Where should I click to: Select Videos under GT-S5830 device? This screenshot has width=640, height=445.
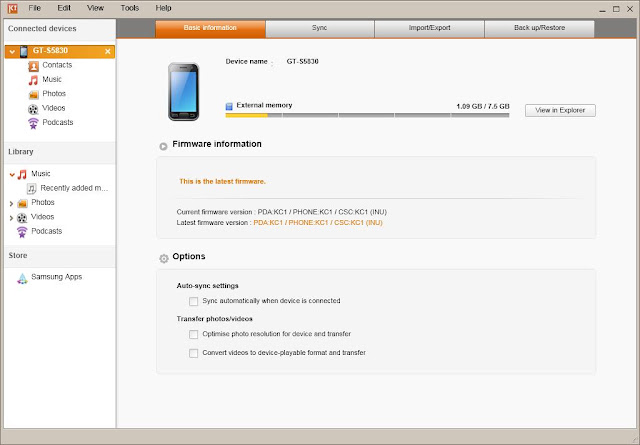[54, 108]
